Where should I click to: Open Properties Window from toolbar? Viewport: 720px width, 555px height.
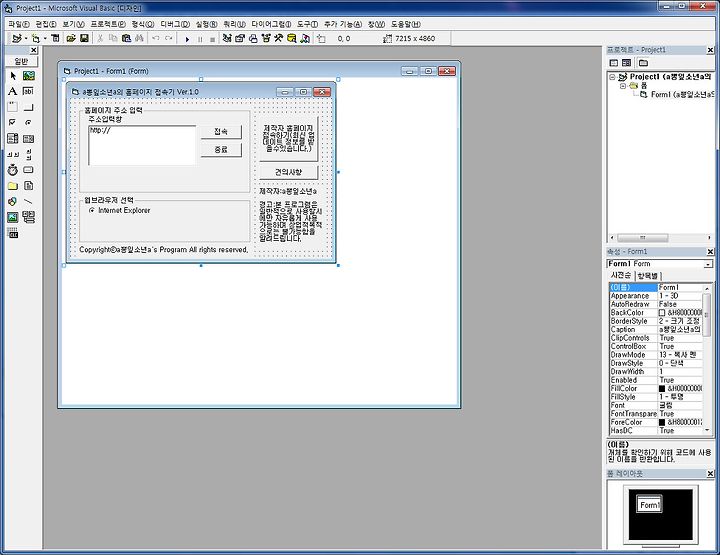click(240, 39)
